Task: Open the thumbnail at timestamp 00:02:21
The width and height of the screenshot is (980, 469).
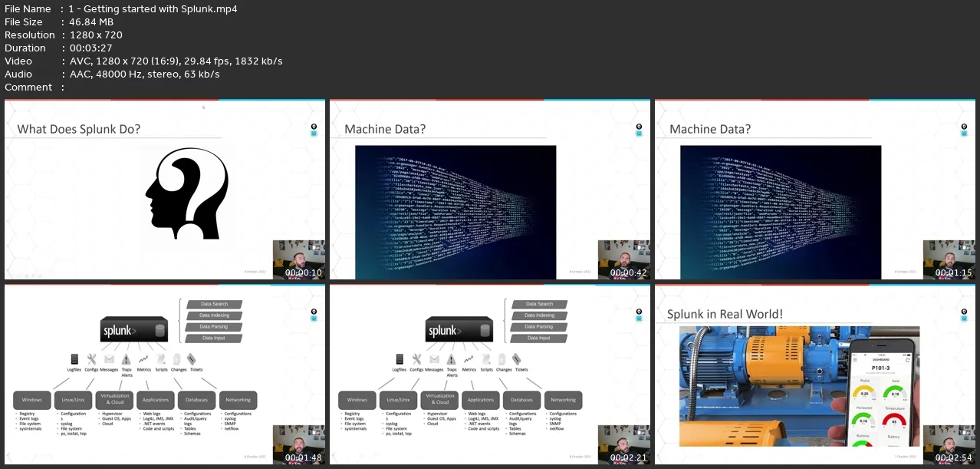Action: [490, 375]
